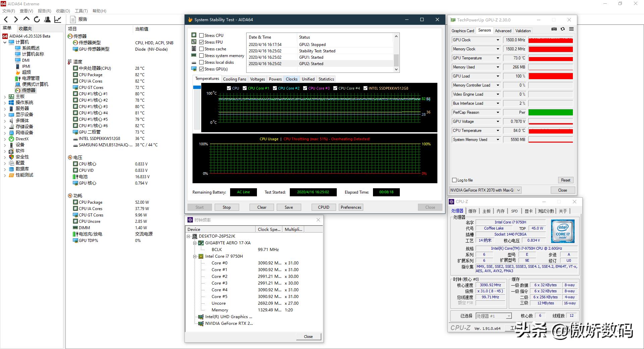Click the Preferences button
Screen dimensions: 644x349
pyautogui.click(x=351, y=207)
